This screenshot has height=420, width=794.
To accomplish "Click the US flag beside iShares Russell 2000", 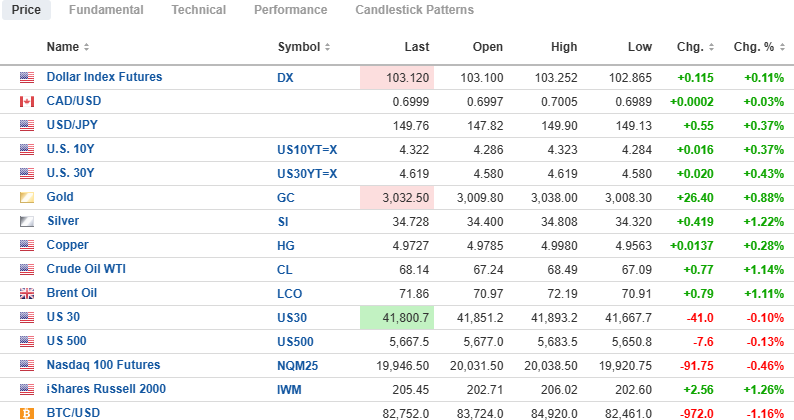I will click(27, 390).
